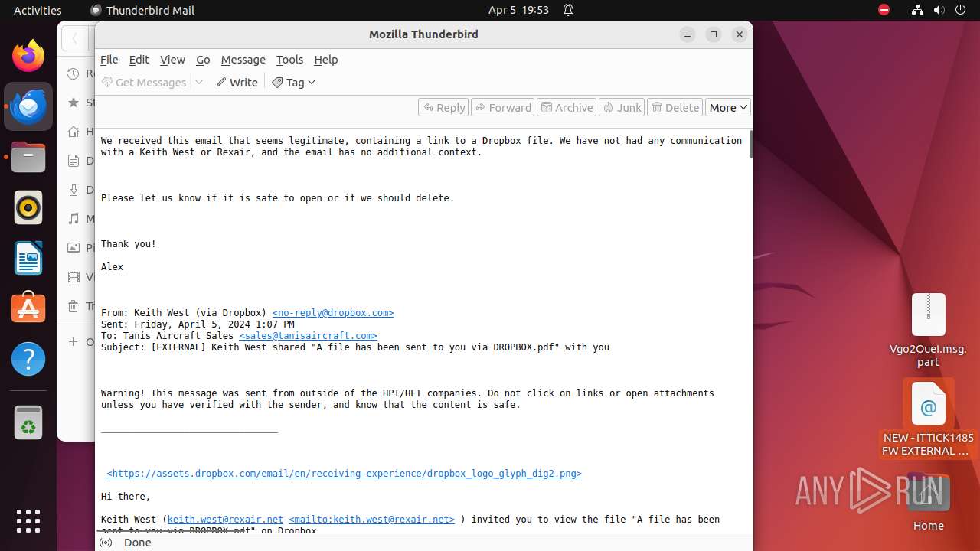Open Recent in Files sidebar

[x=80, y=73]
